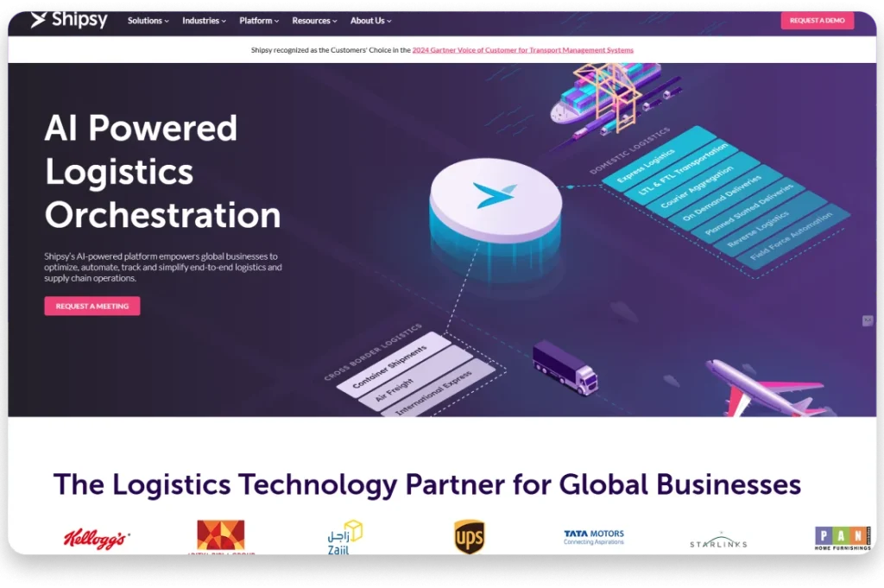Viewport: 884px width, 588px height.
Task: Select the Planned Slotted Deliveries tile
Action: pos(748,209)
